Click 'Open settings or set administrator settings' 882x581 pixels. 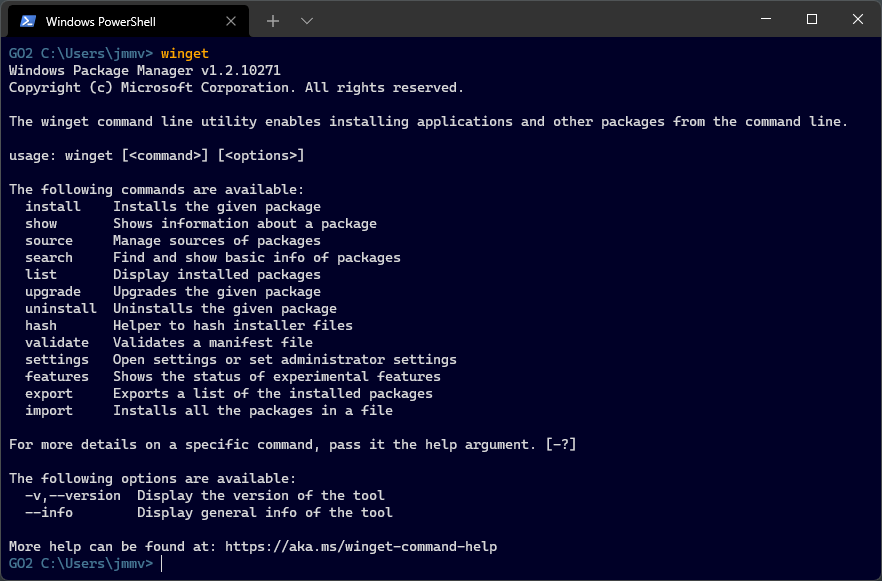pos(285,359)
